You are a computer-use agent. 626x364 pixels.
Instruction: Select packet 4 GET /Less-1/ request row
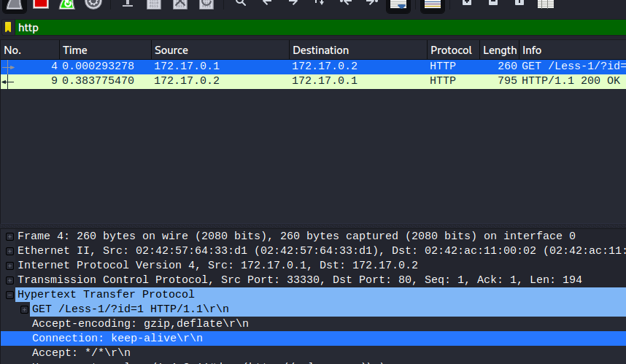[313, 66]
